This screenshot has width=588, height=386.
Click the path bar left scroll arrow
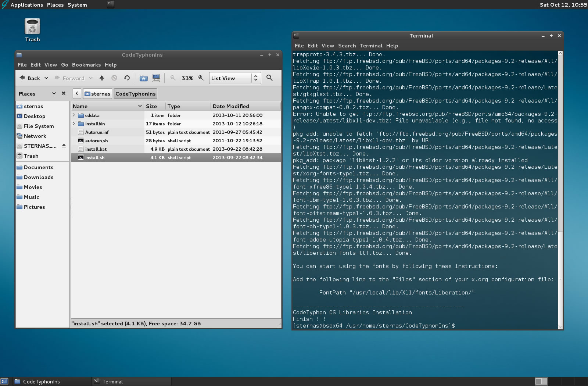point(77,94)
